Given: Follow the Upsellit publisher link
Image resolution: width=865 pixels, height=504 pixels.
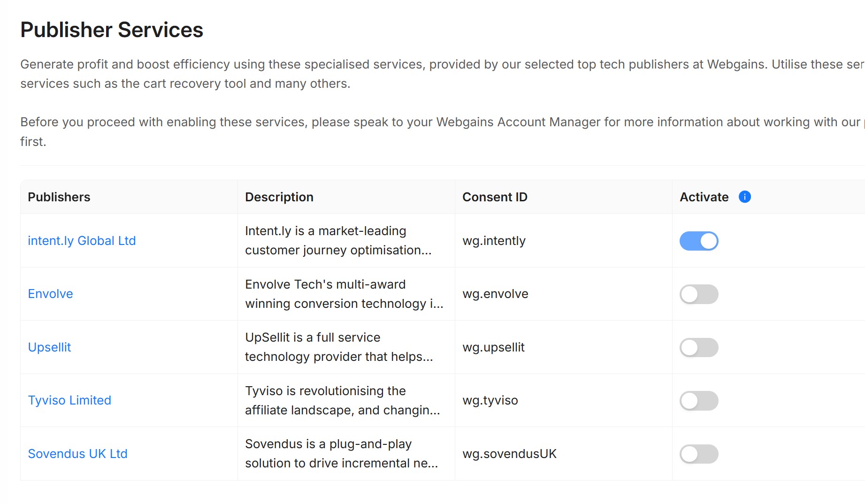Looking at the screenshot, I should pyautogui.click(x=49, y=347).
